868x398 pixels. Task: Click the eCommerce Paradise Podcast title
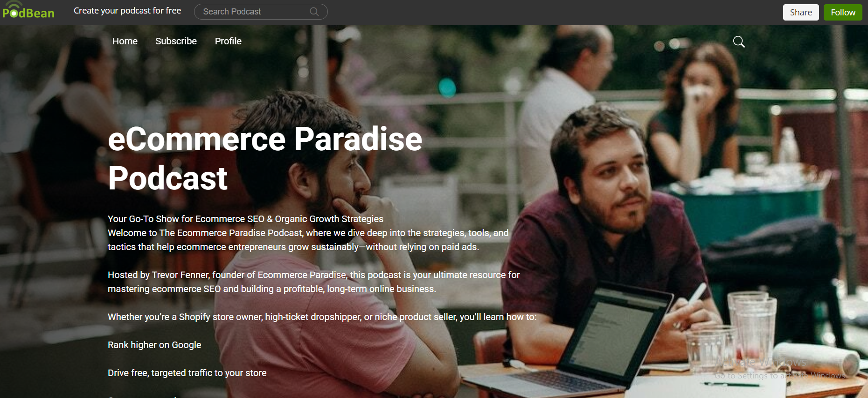[265, 158]
